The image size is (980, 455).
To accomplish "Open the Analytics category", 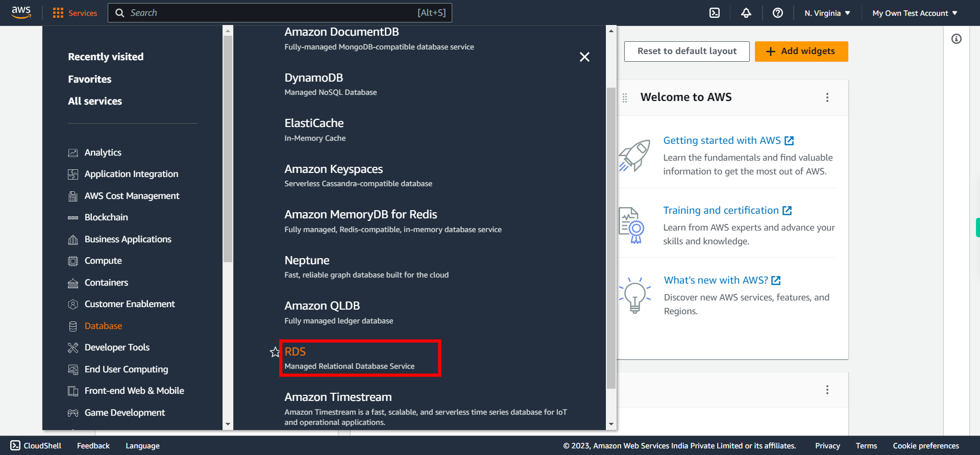I will (103, 153).
